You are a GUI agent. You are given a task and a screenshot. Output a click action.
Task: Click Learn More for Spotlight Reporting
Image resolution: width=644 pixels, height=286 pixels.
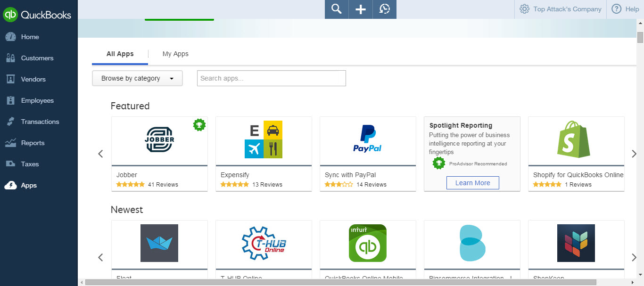[473, 183]
